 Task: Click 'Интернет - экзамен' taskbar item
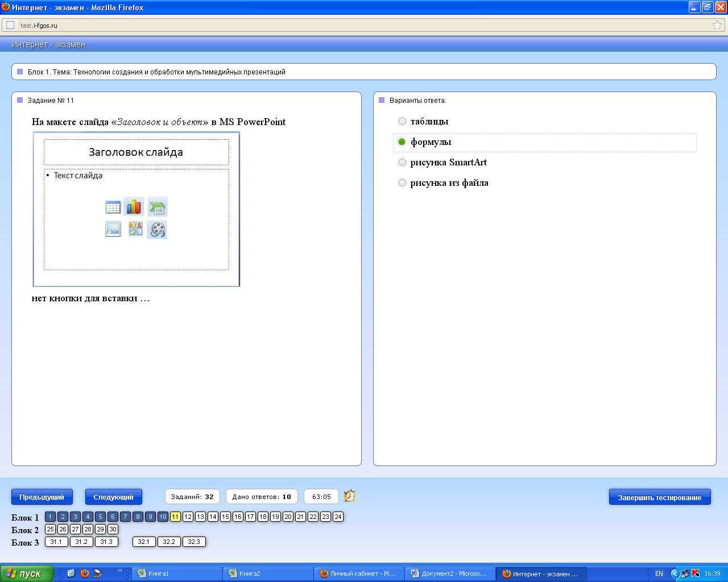pyautogui.click(x=541, y=573)
